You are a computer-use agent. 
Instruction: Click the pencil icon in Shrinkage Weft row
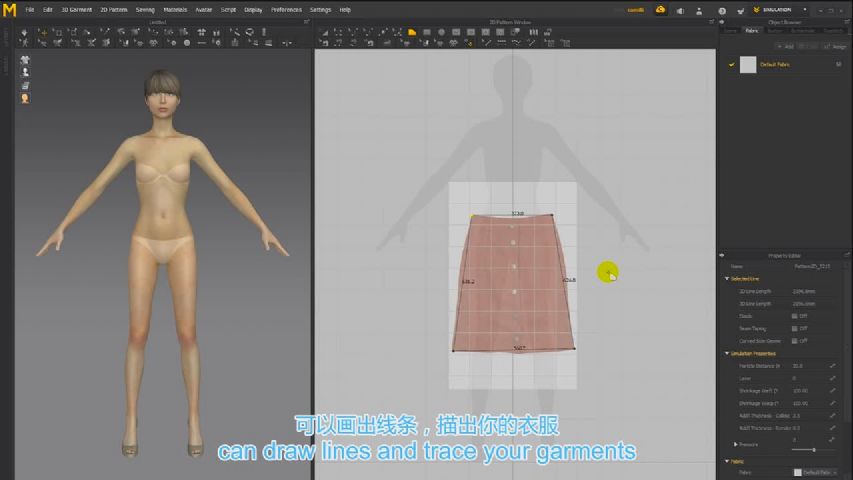tap(832, 391)
